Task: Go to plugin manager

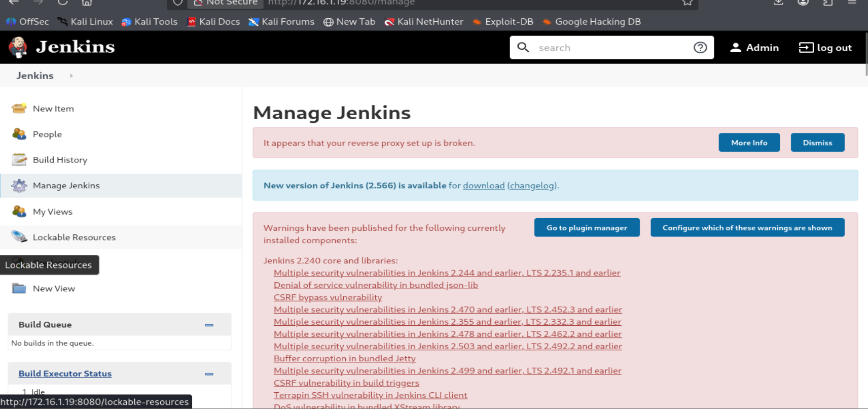Action: point(587,228)
